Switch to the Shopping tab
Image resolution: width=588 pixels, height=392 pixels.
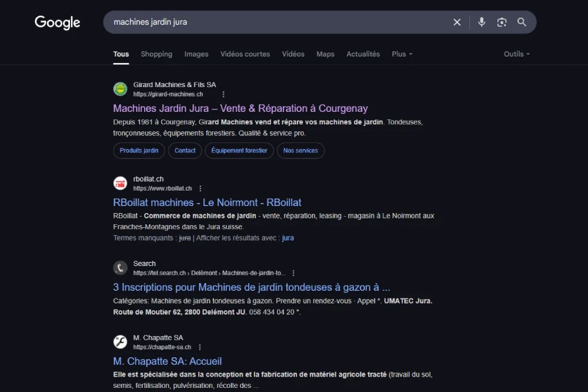[x=156, y=54]
